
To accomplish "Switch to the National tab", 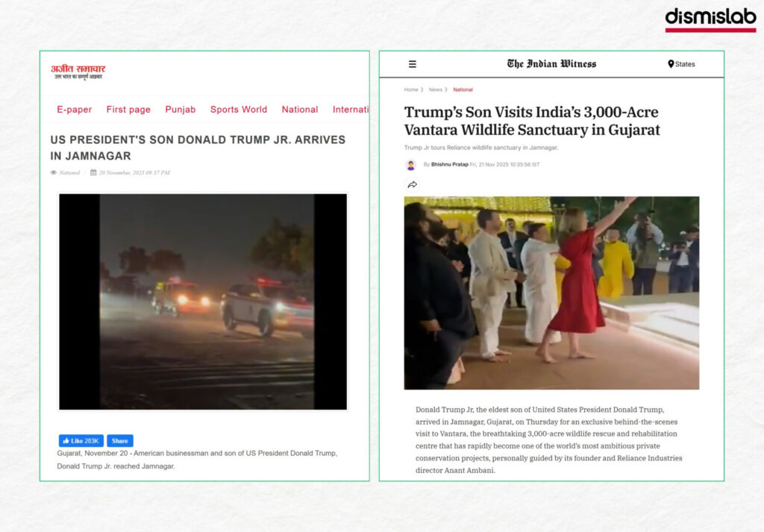I will click(x=300, y=110).
